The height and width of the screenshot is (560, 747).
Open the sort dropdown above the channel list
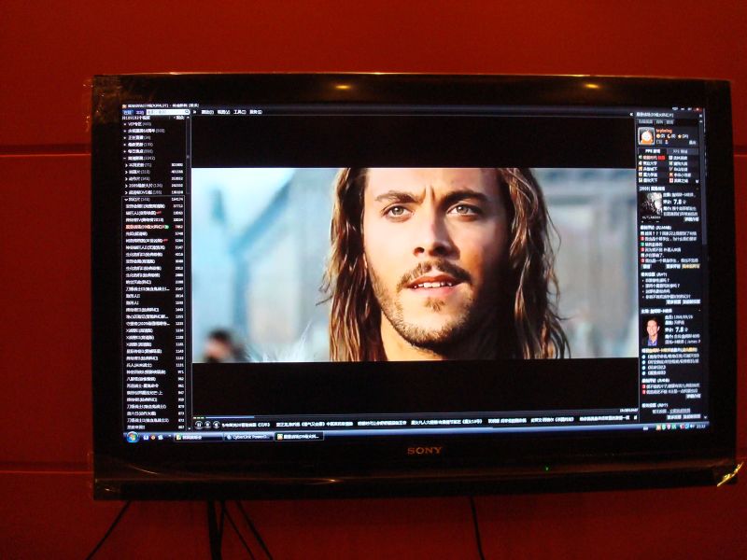coord(180,118)
